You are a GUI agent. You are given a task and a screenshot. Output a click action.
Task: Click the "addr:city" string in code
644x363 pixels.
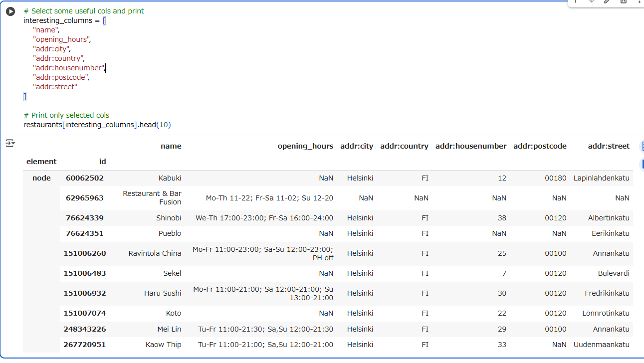[51, 49]
